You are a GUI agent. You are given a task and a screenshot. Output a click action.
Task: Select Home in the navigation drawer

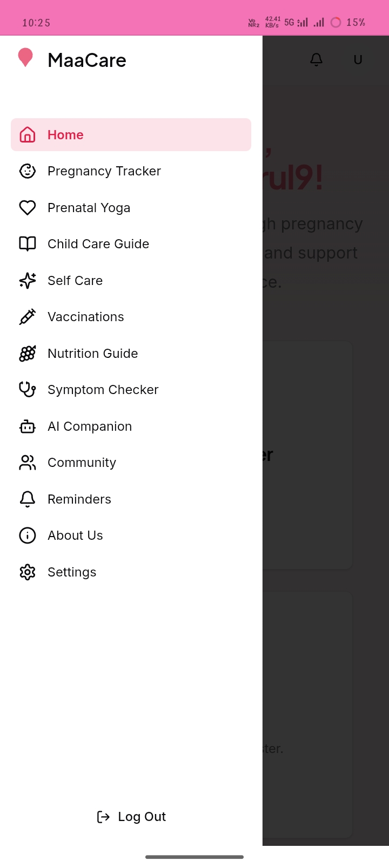coord(131,135)
